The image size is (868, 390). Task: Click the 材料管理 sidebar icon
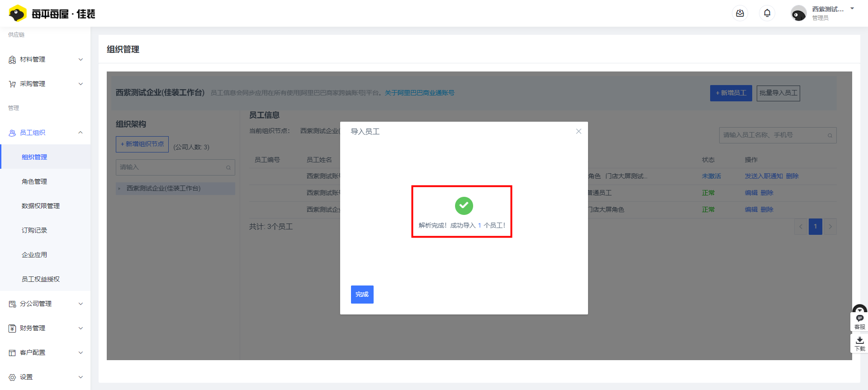point(12,60)
